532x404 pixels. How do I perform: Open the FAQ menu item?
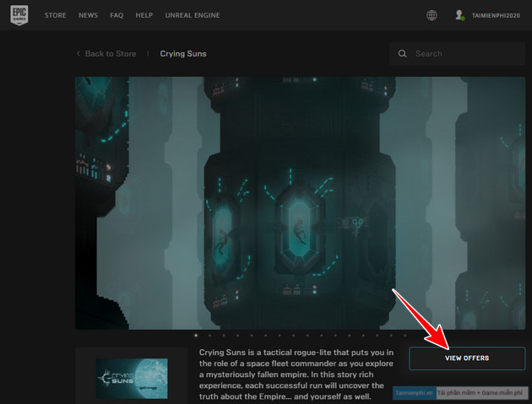tap(117, 15)
